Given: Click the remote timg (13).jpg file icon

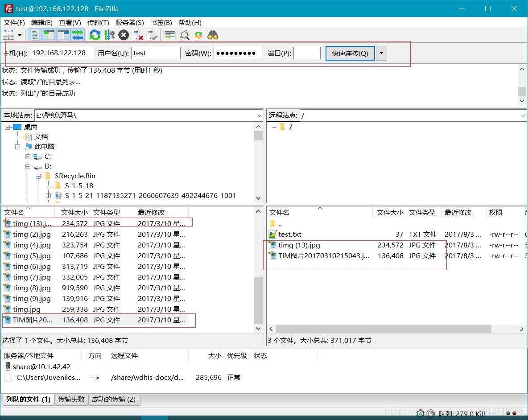Looking at the screenshot, I should click(x=272, y=245).
